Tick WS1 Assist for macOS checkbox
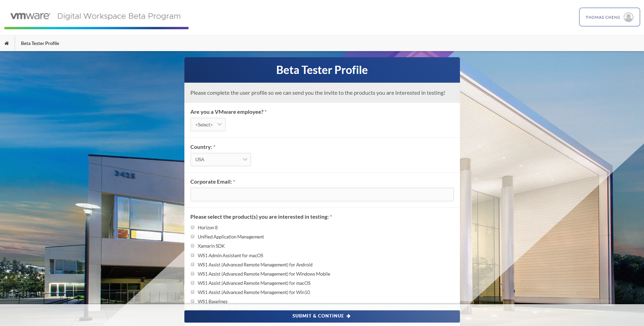Viewport: 644px width, 326px height. coord(193,283)
